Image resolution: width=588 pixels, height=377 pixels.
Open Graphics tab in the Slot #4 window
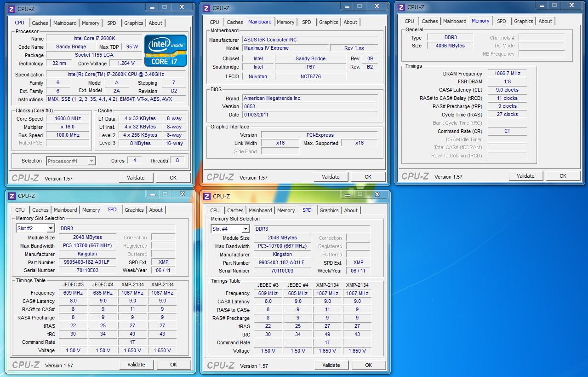[329, 210]
